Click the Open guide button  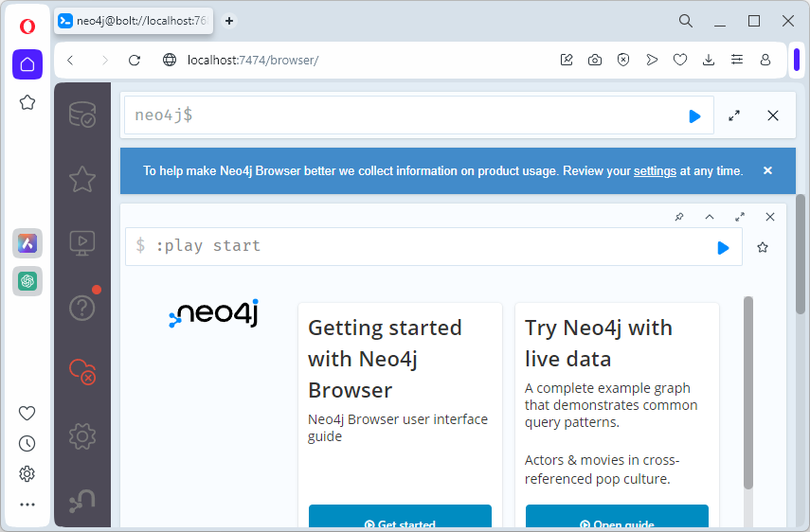point(617,517)
